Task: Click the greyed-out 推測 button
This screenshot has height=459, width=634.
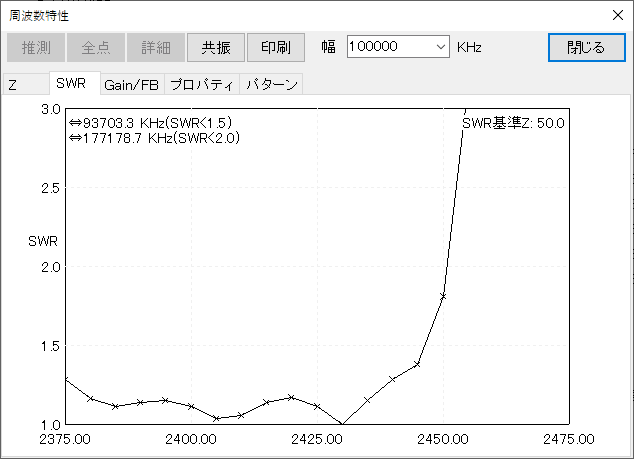Action: (x=37, y=47)
